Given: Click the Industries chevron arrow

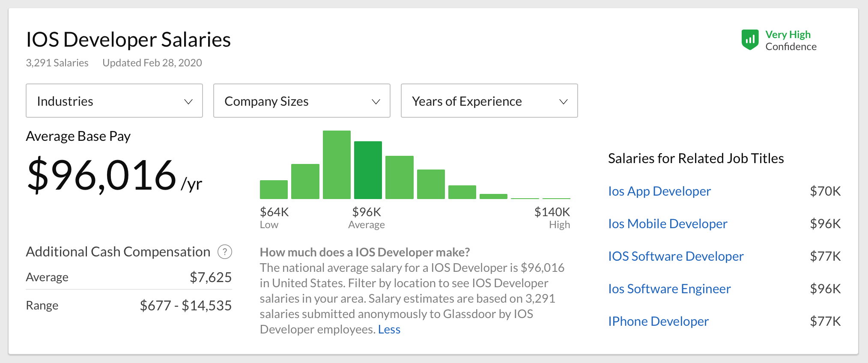Looking at the screenshot, I should coord(188,101).
